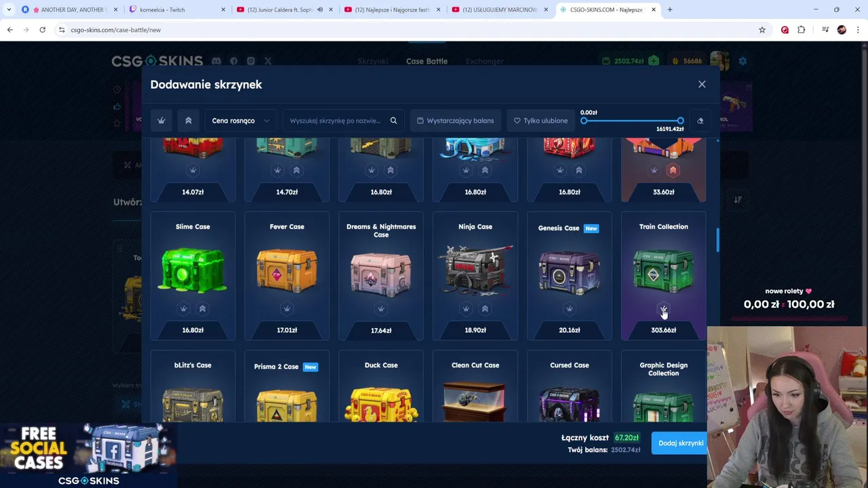Select the Cursed Case image
The height and width of the screenshot is (488, 868).
coord(570,404)
